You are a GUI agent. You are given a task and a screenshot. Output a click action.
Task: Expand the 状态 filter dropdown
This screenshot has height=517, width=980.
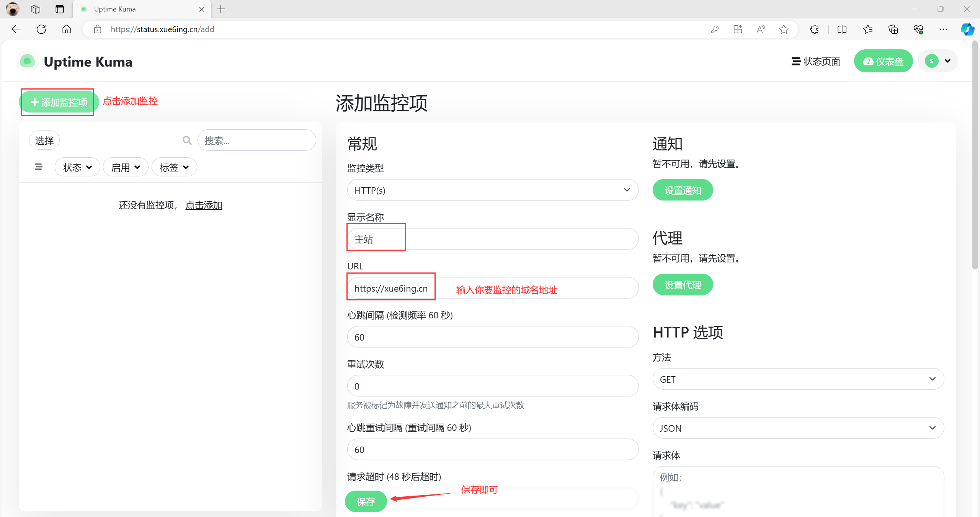point(77,167)
